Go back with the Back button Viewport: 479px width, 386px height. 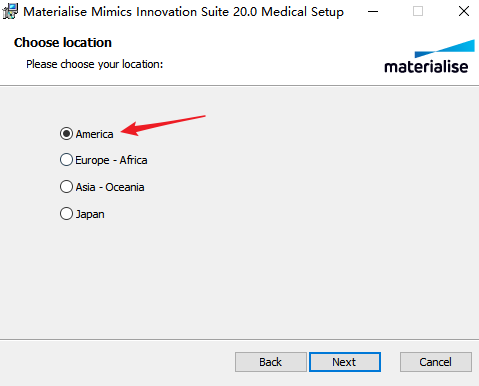pyautogui.click(x=271, y=362)
